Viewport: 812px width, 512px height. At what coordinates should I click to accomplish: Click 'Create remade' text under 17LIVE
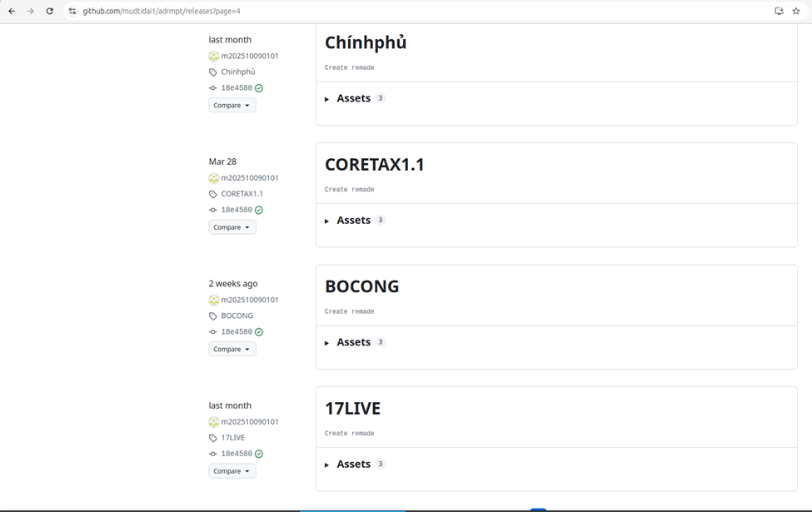tap(350, 433)
